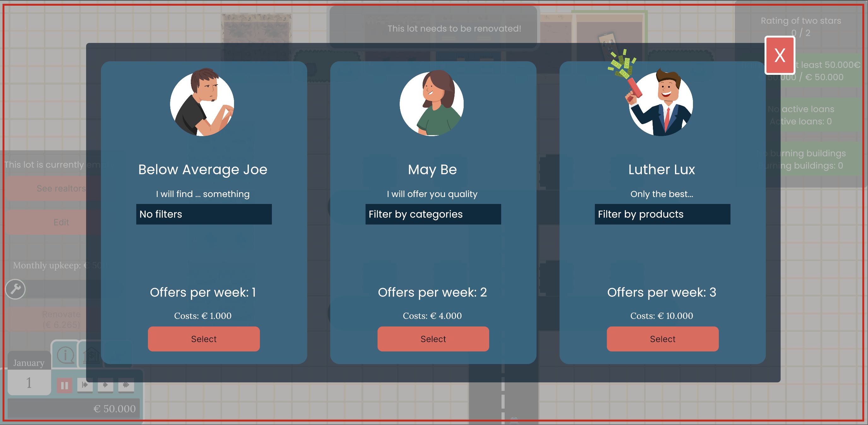
Task: Click the wrench repair icon
Action: (x=15, y=289)
